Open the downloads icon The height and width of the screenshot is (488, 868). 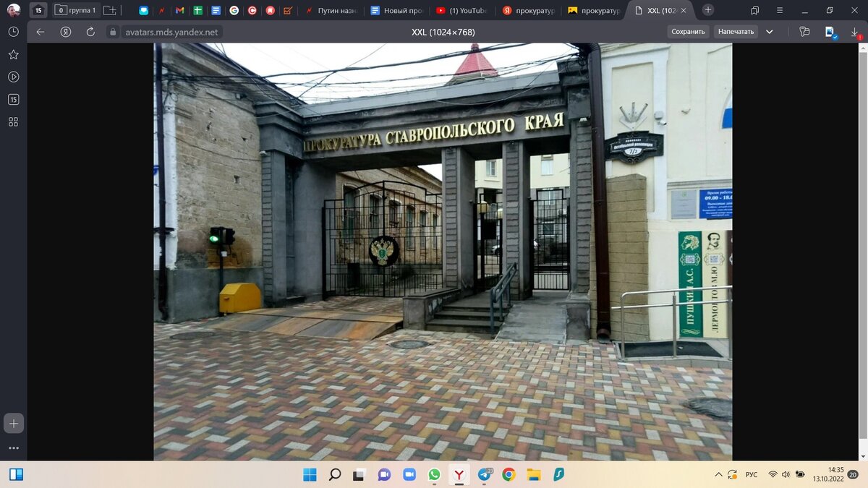click(x=854, y=32)
